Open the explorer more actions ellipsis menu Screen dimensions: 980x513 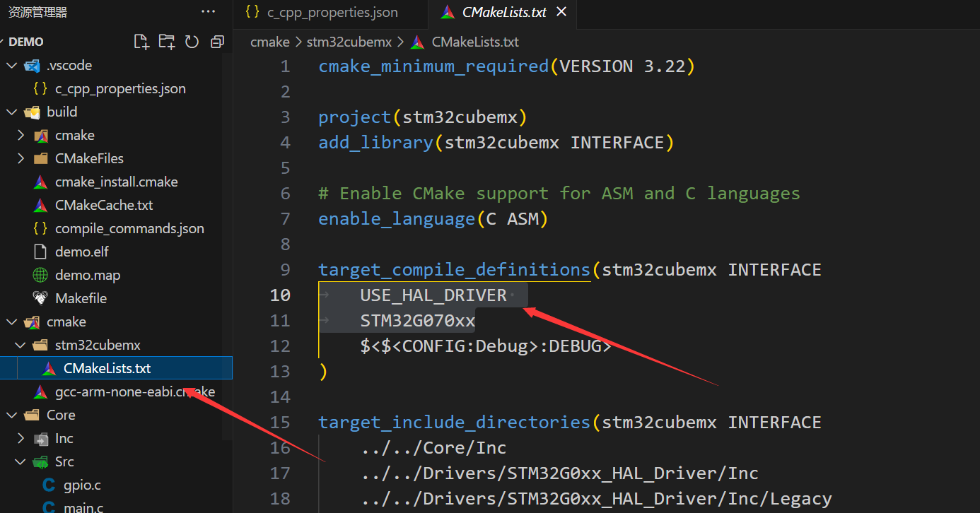pyautogui.click(x=208, y=12)
